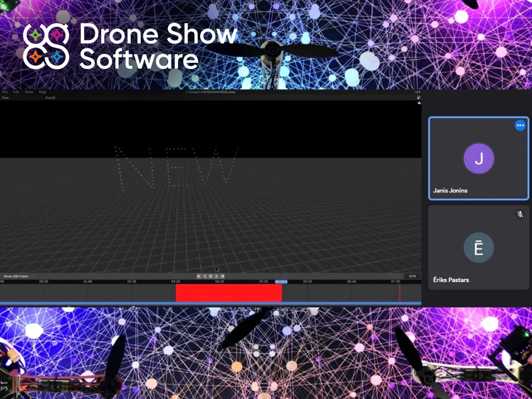Select the red timeline segment
This screenshot has width=532, height=399.
click(228, 293)
